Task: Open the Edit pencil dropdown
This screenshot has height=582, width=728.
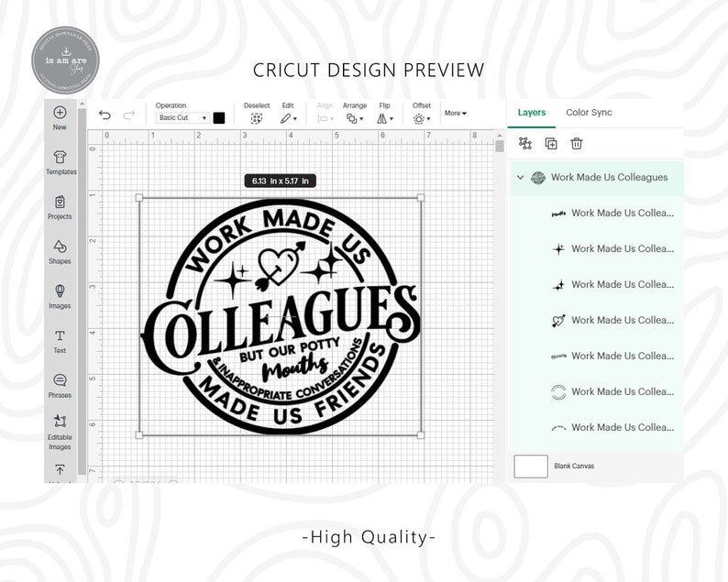Action: (288, 119)
